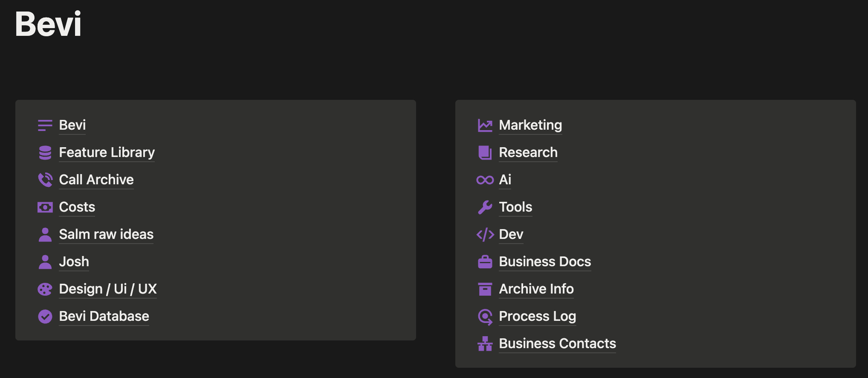
Task: Click the database icon beside Feature Library
Action: [x=45, y=152]
